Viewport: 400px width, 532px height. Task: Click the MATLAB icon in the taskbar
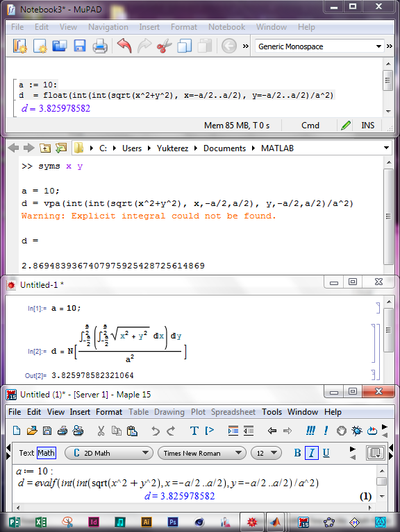276,522
